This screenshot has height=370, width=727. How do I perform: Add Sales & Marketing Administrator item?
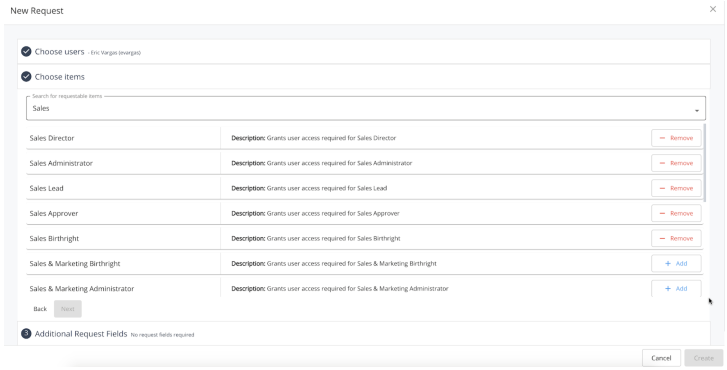676,288
